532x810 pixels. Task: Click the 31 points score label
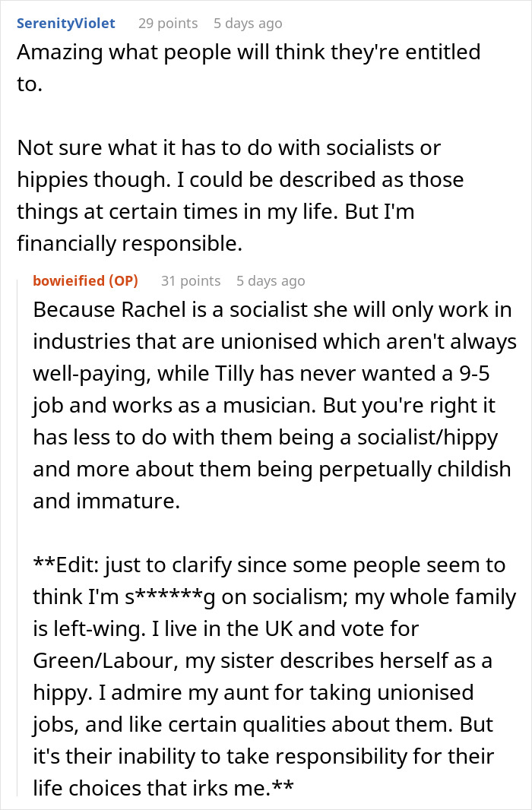coord(191,280)
